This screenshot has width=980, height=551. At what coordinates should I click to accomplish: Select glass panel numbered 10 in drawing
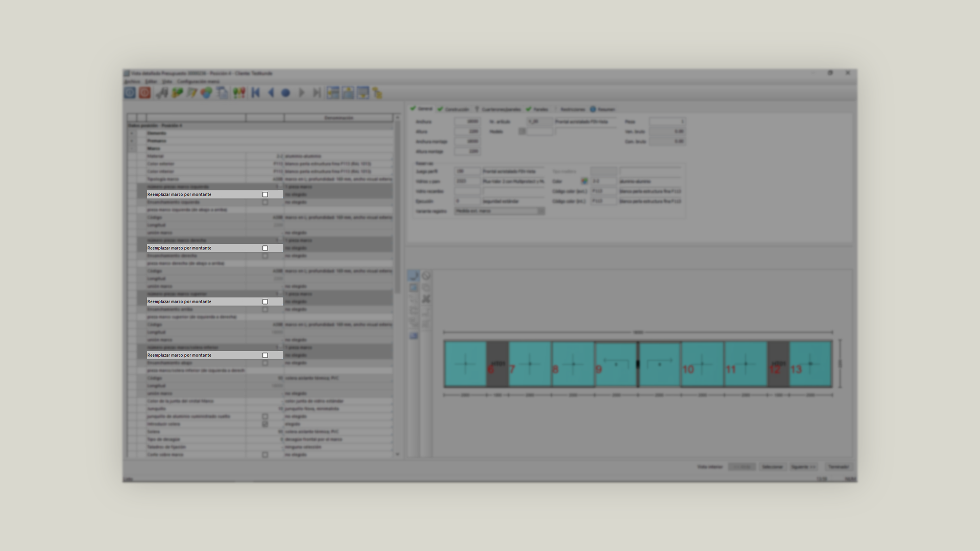702,364
